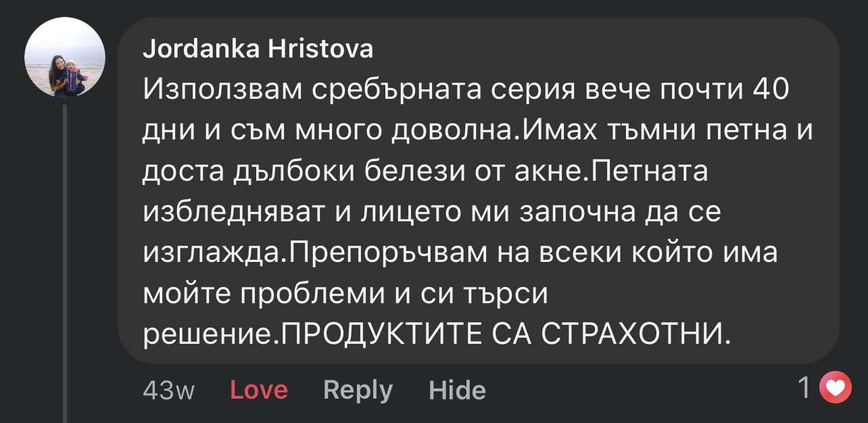868x423 pixels.
Task: Click the text ПРОДУКТИТЕ СА СТРАХОТНИ
Action: (506, 335)
